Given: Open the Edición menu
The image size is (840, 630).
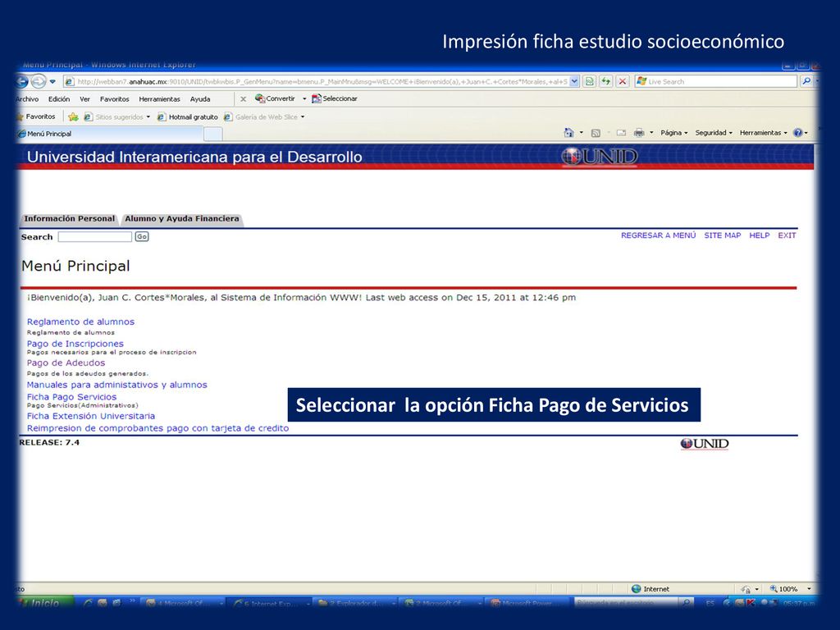Looking at the screenshot, I should coord(59,99).
